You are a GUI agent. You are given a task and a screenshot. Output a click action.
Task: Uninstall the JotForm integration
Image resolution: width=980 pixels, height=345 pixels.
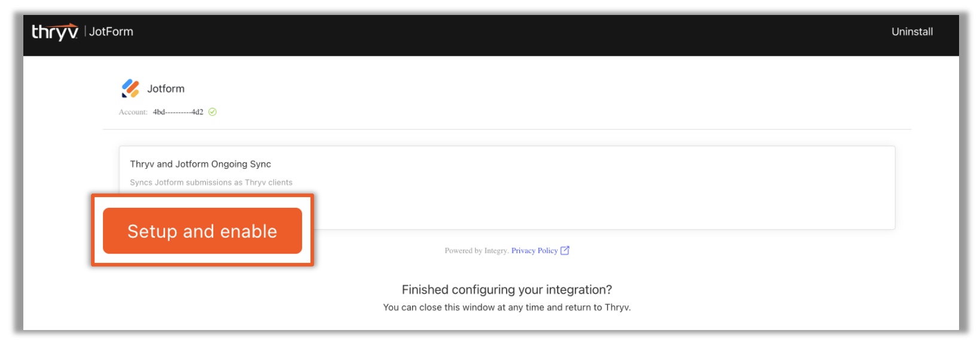tap(912, 32)
